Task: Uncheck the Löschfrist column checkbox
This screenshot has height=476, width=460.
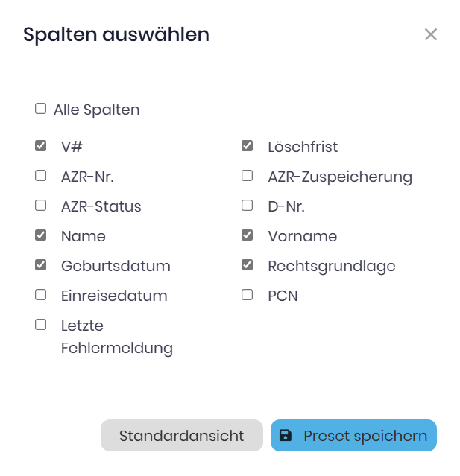Action: coord(248,146)
